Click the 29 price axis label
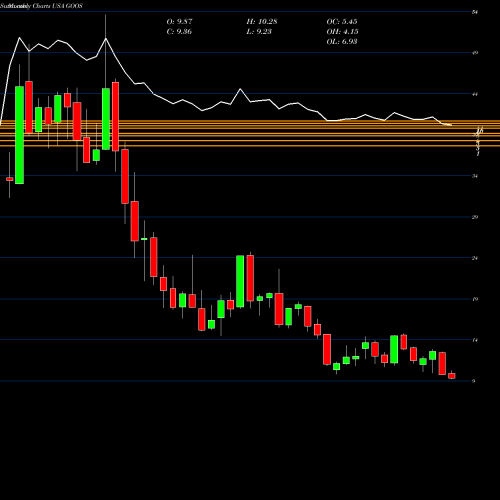 point(475,217)
